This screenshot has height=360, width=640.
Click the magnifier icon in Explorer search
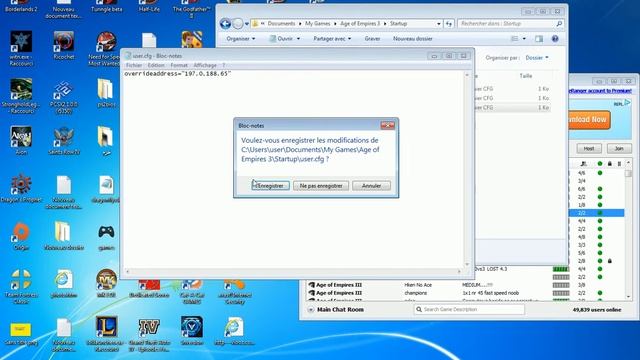click(559, 24)
